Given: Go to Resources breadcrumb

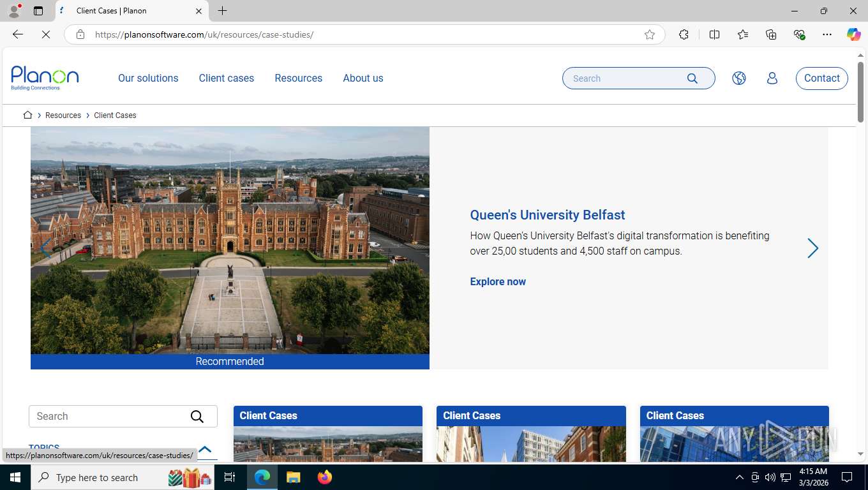Looking at the screenshot, I should pyautogui.click(x=63, y=115).
